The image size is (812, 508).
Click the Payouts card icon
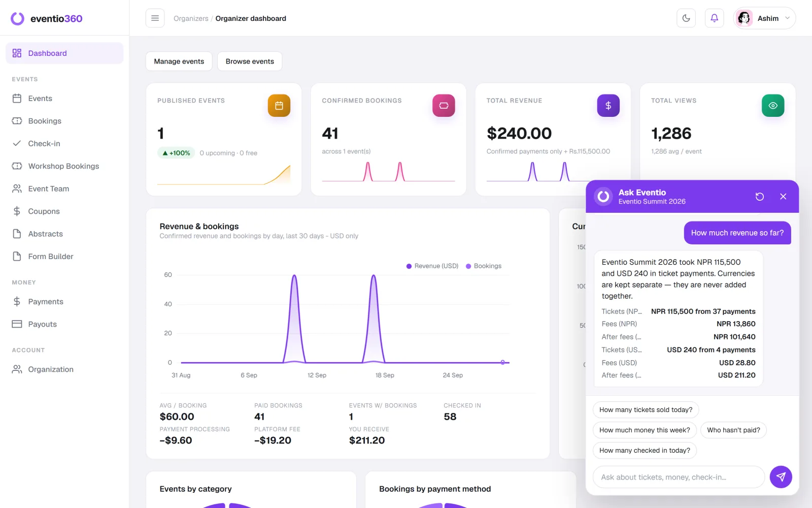tap(17, 324)
